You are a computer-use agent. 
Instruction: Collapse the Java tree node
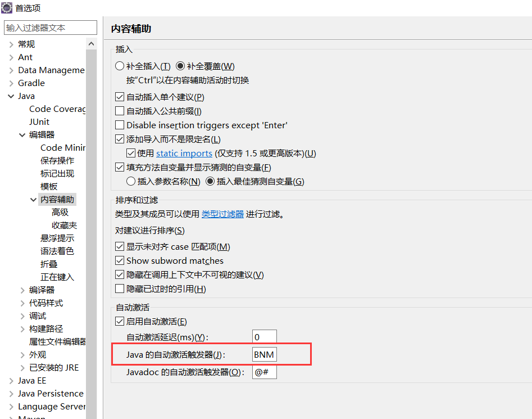pos(11,96)
